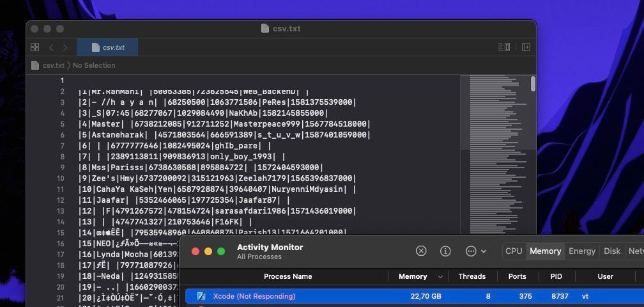644x307 pixels.
Task: Click the line containing sarasafdari1986
Action: (217, 211)
